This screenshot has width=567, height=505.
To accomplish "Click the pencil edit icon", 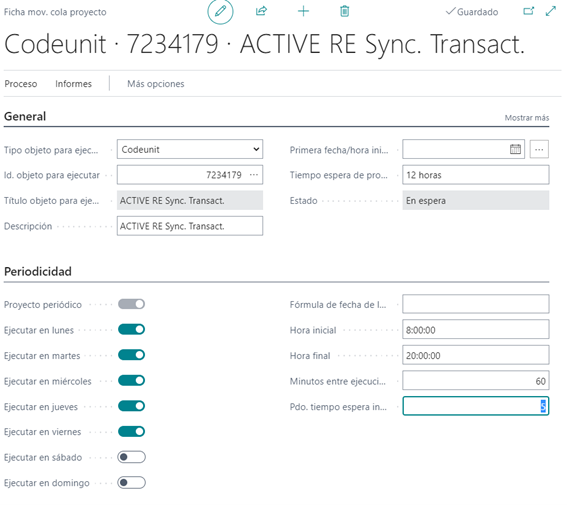I will (220, 11).
